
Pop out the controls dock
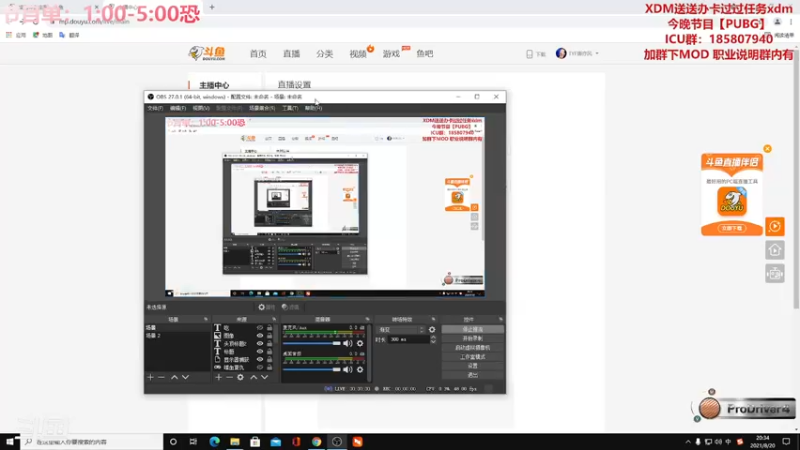coord(501,319)
